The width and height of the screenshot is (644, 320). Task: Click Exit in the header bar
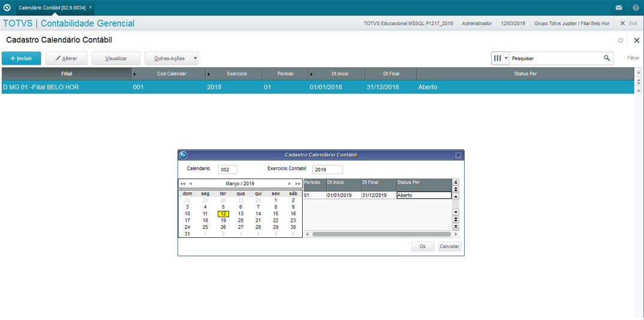click(x=629, y=23)
